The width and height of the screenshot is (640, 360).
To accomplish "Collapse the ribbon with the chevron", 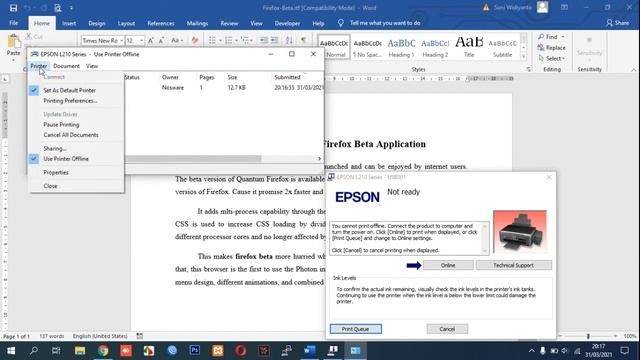I will point(633,70).
